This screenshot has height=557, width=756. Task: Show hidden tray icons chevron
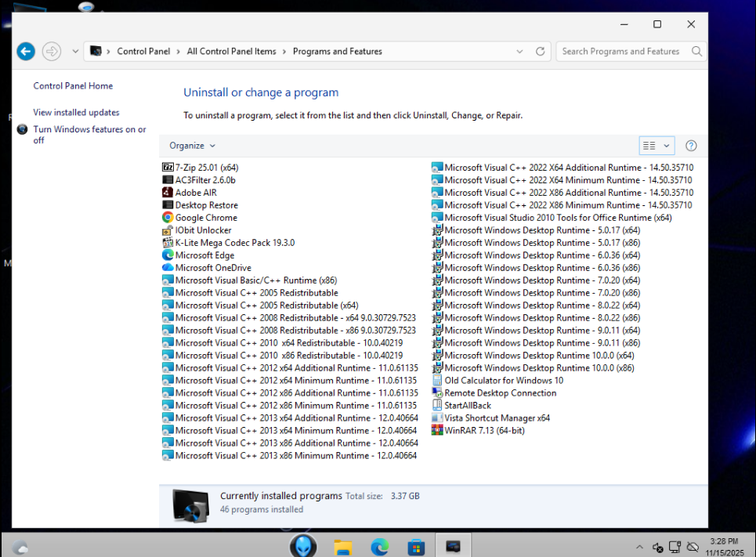[639, 547]
